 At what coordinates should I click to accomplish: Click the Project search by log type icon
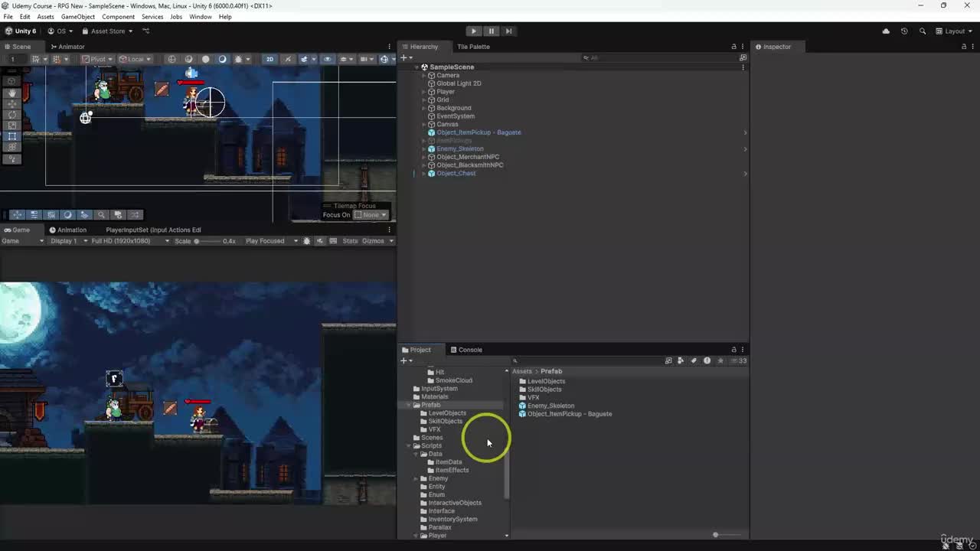707,360
